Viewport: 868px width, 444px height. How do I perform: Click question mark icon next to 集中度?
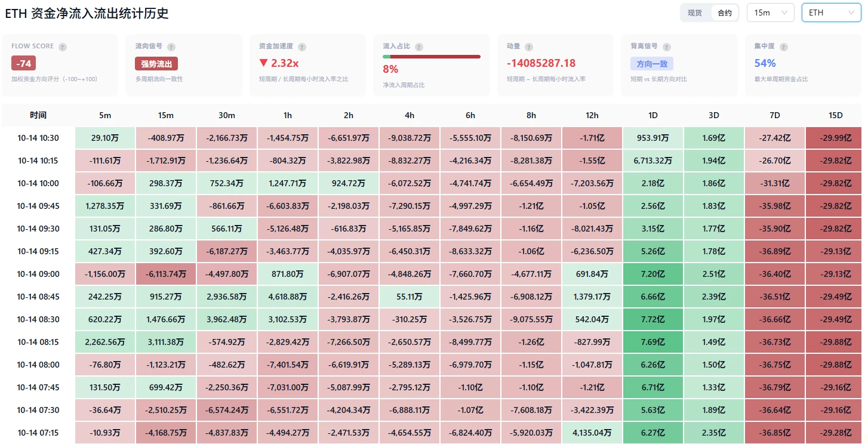pyautogui.click(x=783, y=47)
